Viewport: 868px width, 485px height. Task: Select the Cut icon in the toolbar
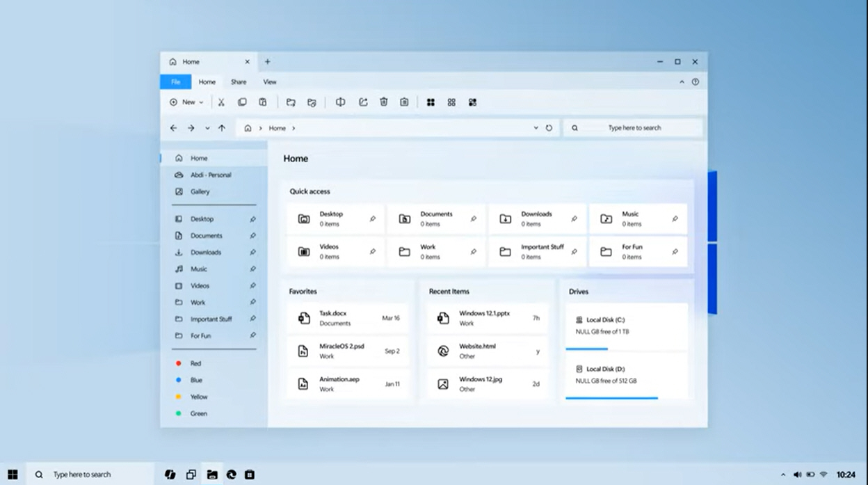coord(221,102)
